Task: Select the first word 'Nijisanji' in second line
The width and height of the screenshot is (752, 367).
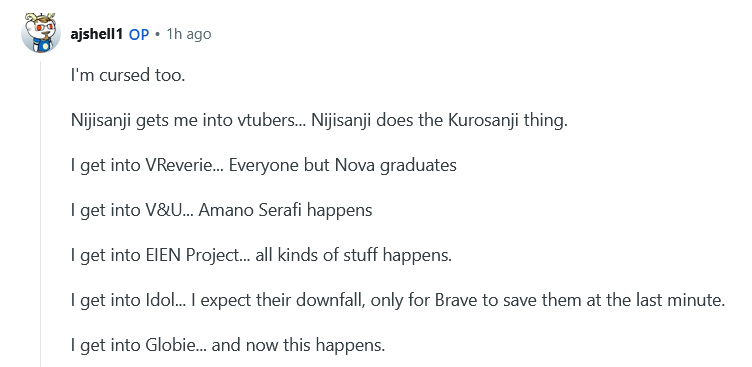Action: [x=101, y=120]
